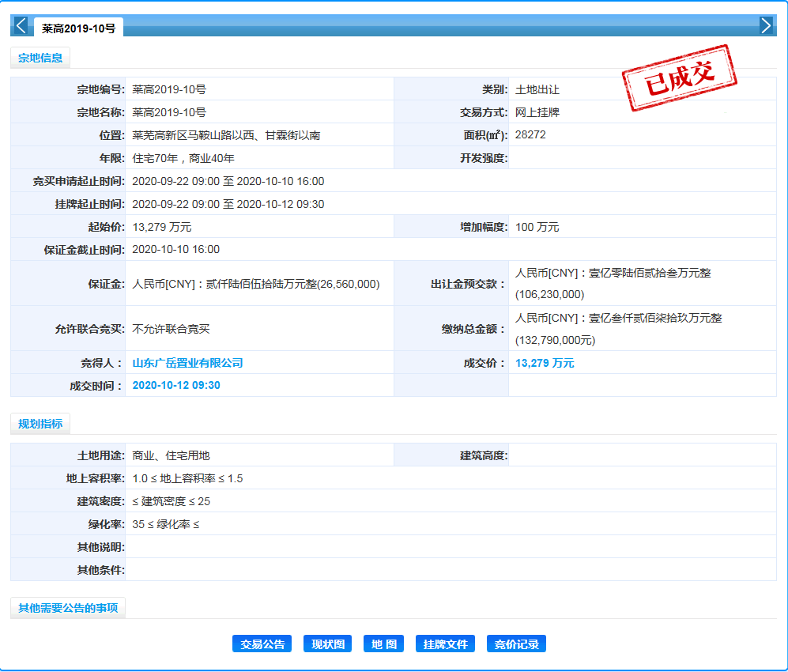
Task: Click the left scroll arrow icon
Action: (21, 25)
